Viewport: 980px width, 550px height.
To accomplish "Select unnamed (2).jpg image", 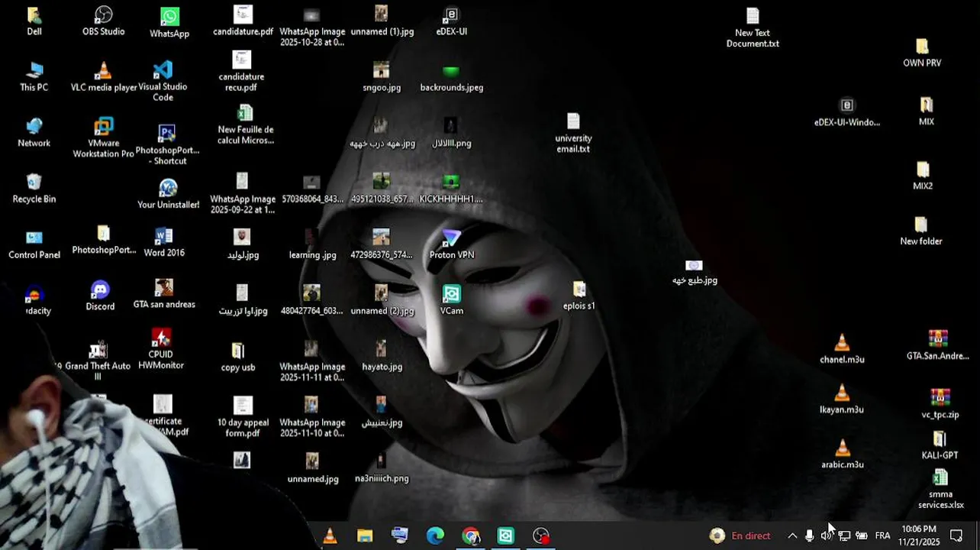I will (x=382, y=300).
